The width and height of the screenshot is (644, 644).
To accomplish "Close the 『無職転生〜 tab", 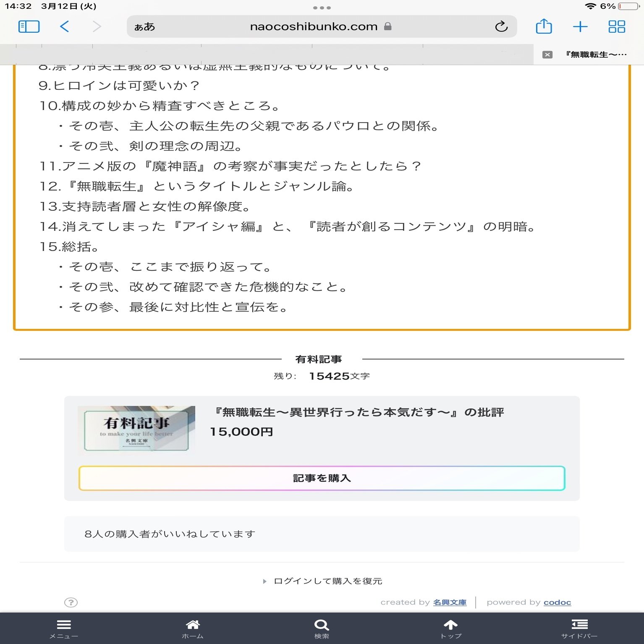I will tap(547, 55).
